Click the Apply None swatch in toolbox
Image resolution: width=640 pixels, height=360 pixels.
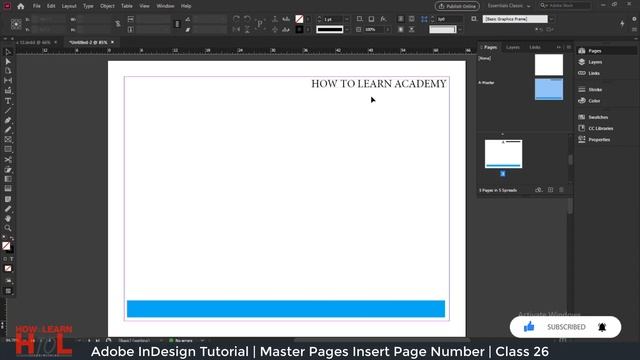pyautogui.click(x=8, y=269)
